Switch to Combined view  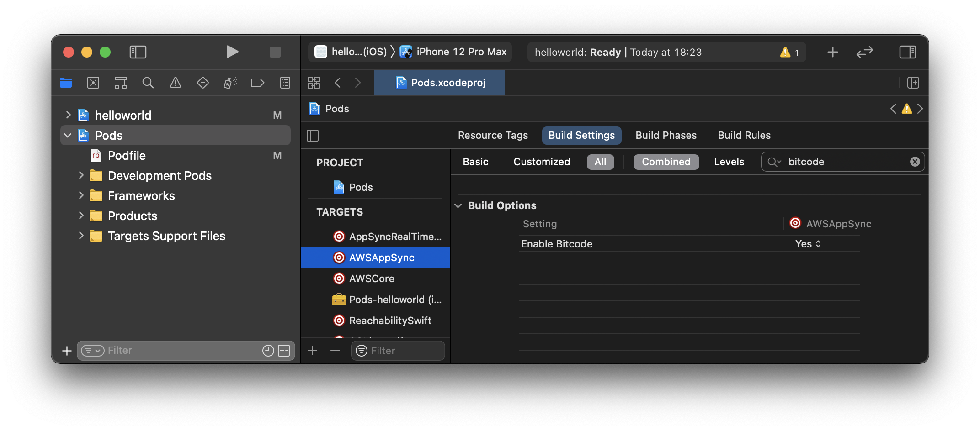click(x=666, y=162)
